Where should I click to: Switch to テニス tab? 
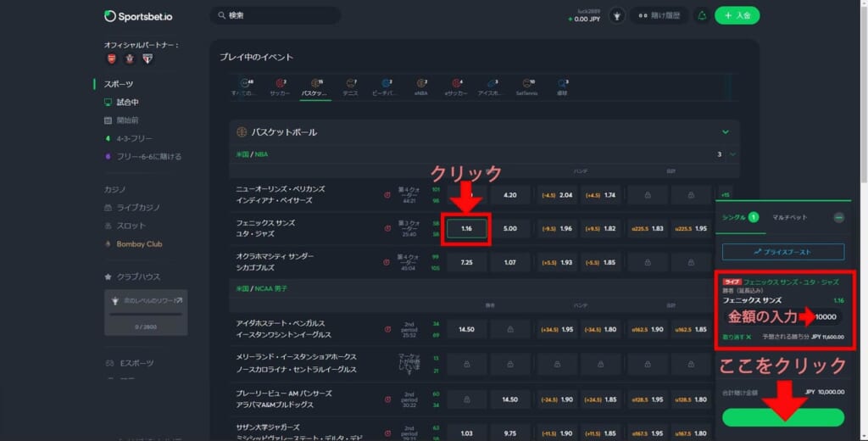click(x=350, y=87)
